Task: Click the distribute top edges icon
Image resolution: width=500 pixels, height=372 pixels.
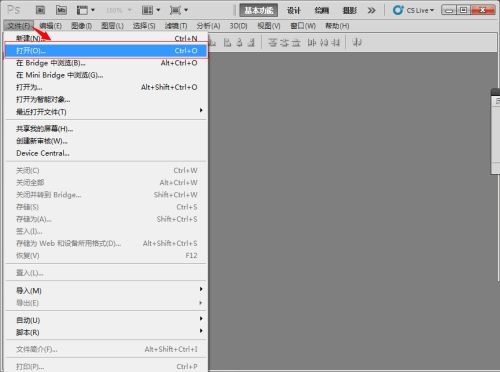Action: coord(273,42)
